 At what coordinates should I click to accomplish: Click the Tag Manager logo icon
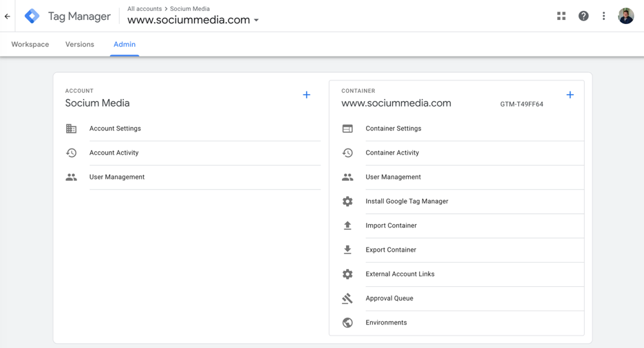[x=32, y=16]
